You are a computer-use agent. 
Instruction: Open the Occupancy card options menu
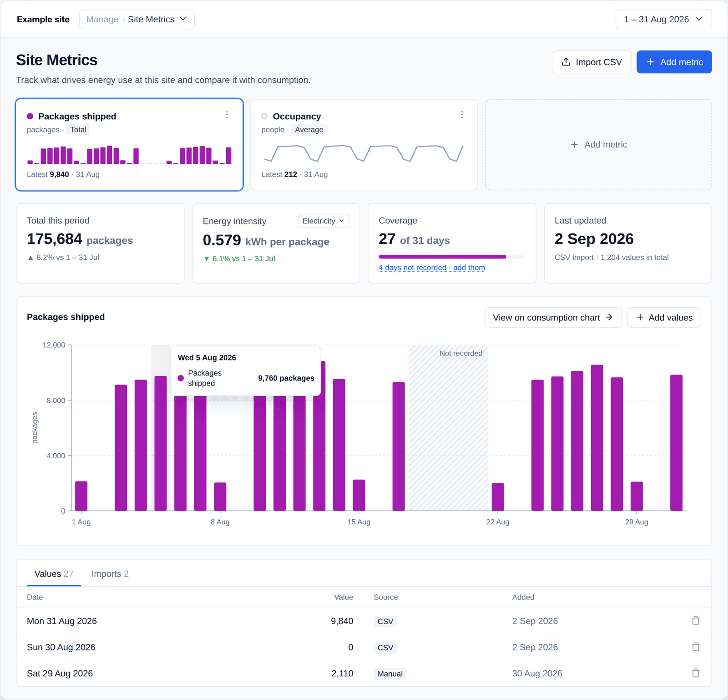(462, 115)
